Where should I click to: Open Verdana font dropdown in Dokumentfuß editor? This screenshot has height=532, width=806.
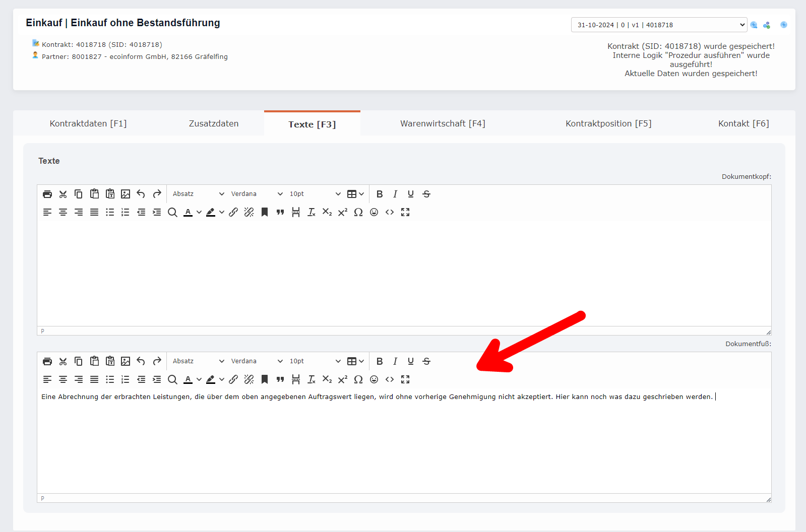click(x=257, y=361)
